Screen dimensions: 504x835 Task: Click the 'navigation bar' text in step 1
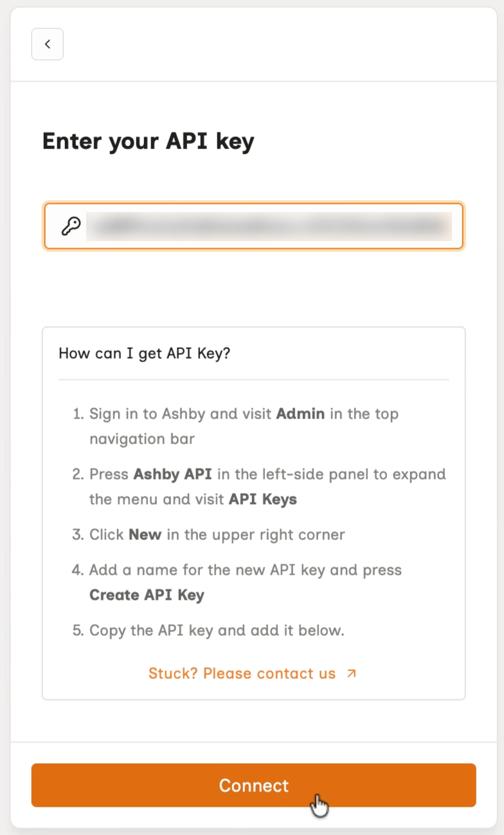click(x=142, y=439)
